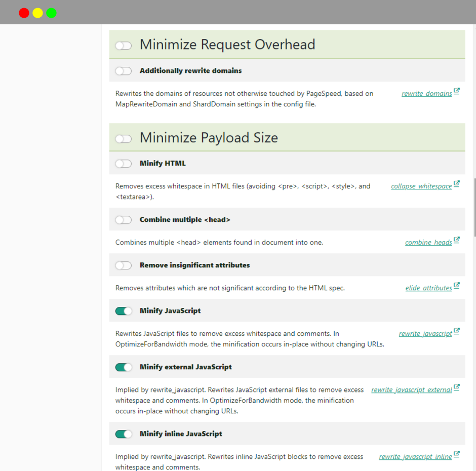This screenshot has height=471, width=476.
Task: Click the red close window button
Action: [x=24, y=13]
